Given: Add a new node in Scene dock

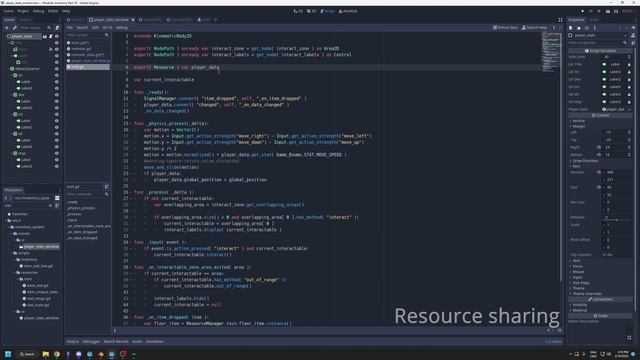Looking at the screenshot, I should point(7,28).
